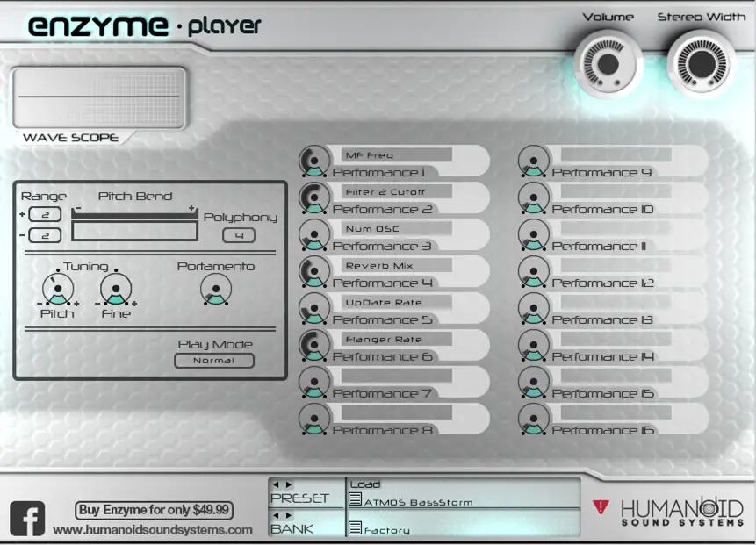Click the Performance 1 knob
The width and height of the screenshot is (756, 545).
tap(314, 161)
